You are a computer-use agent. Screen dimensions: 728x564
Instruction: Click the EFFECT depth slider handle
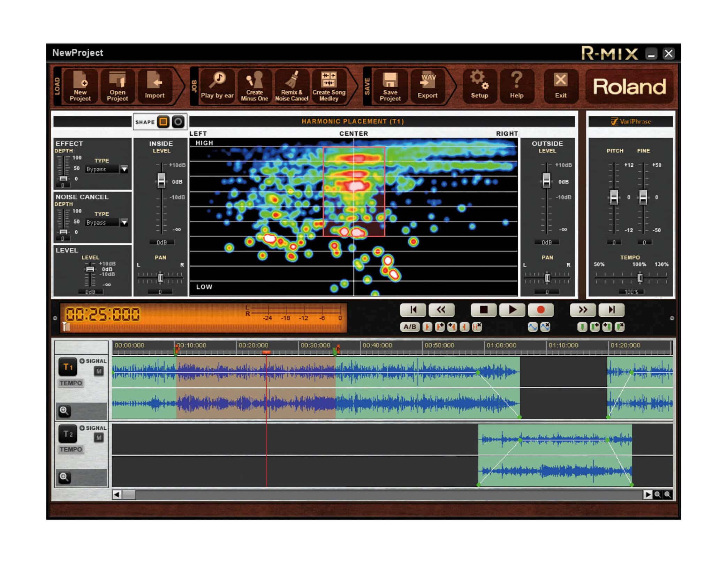[x=63, y=179]
